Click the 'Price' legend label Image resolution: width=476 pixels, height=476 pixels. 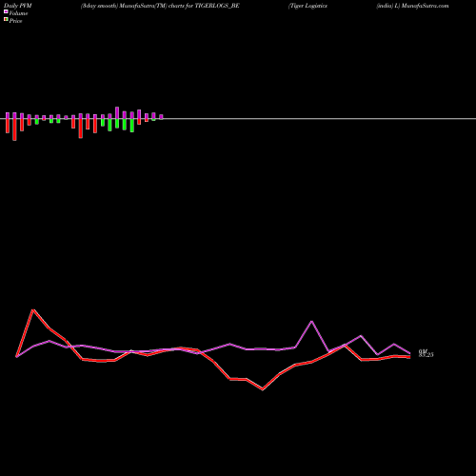coord(15,21)
